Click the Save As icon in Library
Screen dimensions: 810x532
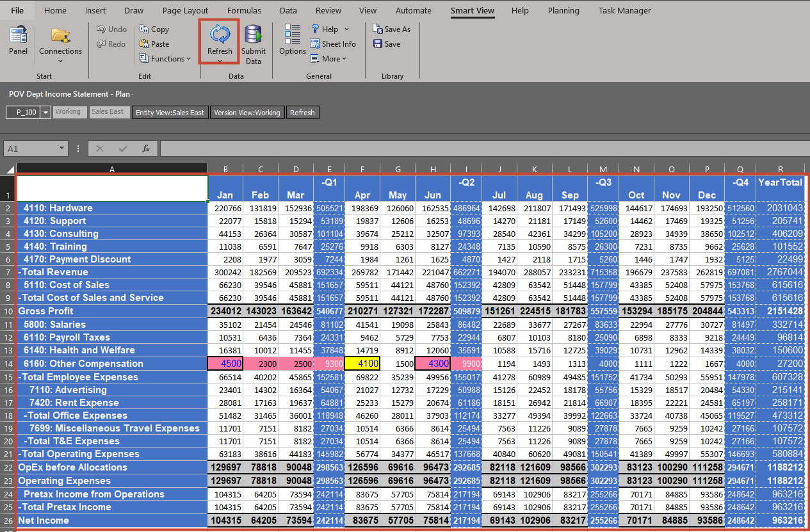[378, 29]
